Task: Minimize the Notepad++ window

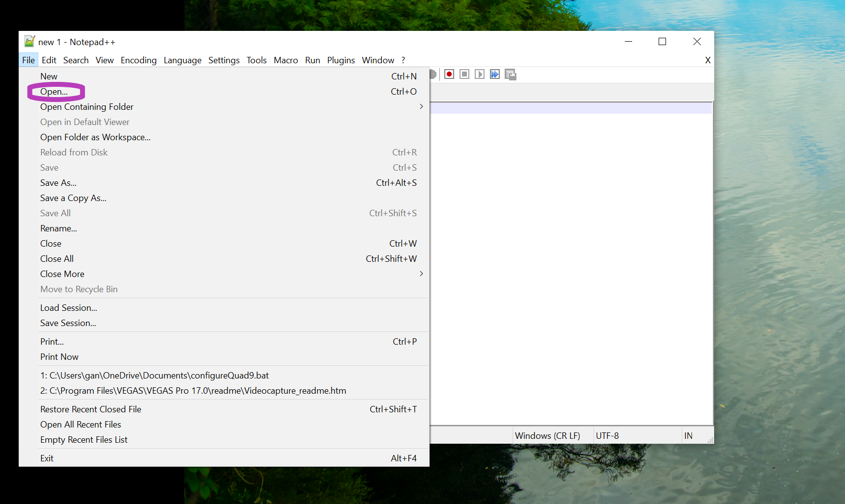Action: coord(628,42)
